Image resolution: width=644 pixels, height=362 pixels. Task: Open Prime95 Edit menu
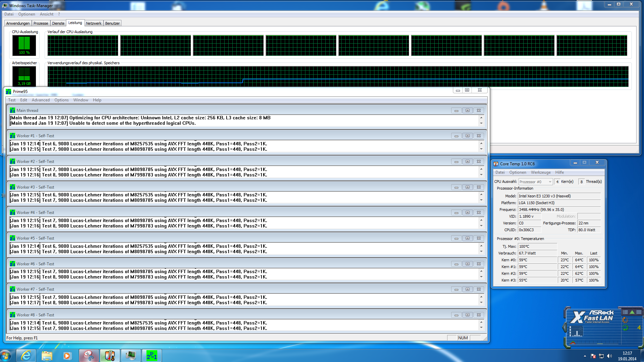24,100
